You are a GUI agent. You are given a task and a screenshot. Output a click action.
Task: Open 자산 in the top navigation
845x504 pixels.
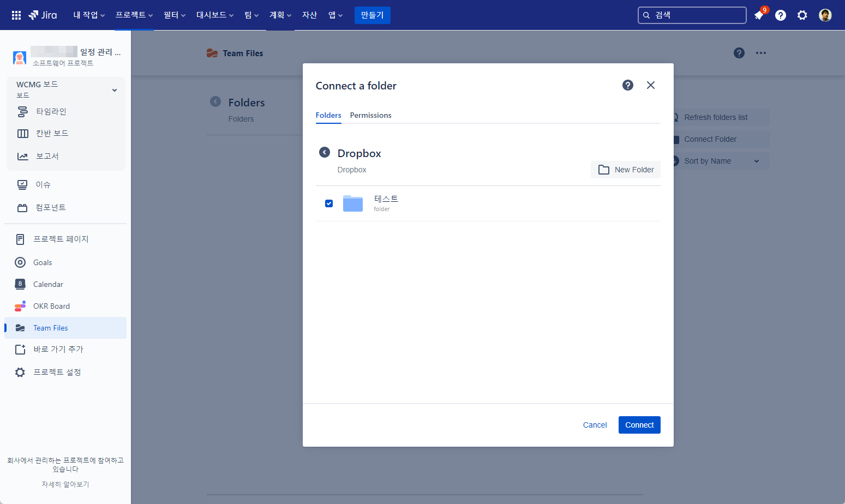pyautogui.click(x=310, y=15)
